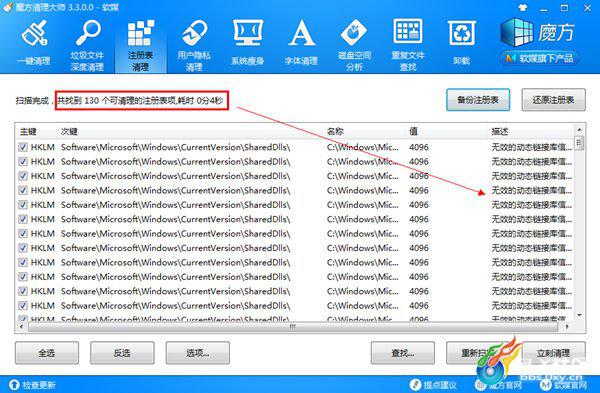Uncheck the first HKLM registry entry
This screenshot has height=393, width=600.
(23, 147)
